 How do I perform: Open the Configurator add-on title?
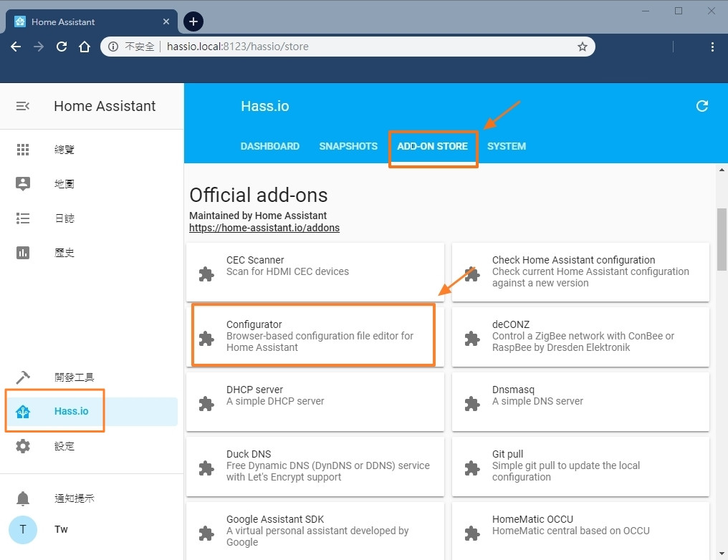point(254,324)
